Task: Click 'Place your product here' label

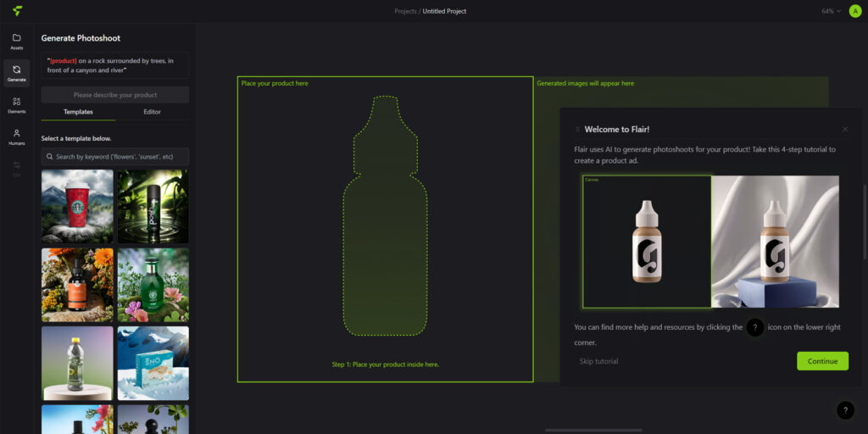Action: coord(275,83)
